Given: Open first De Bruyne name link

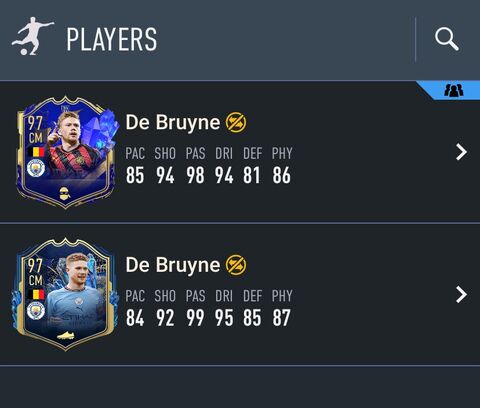Looking at the screenshot, I should click(x=173, y=122).
